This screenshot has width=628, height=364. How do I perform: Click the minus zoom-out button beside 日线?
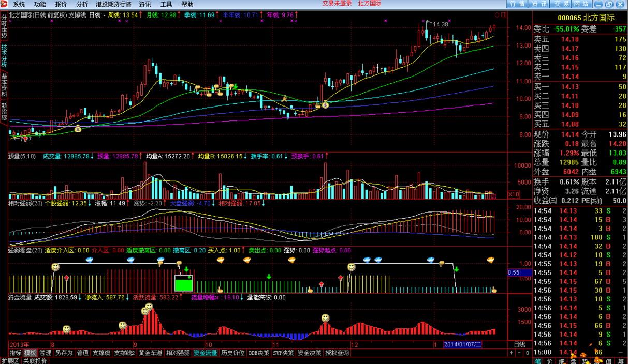point(519,353)
